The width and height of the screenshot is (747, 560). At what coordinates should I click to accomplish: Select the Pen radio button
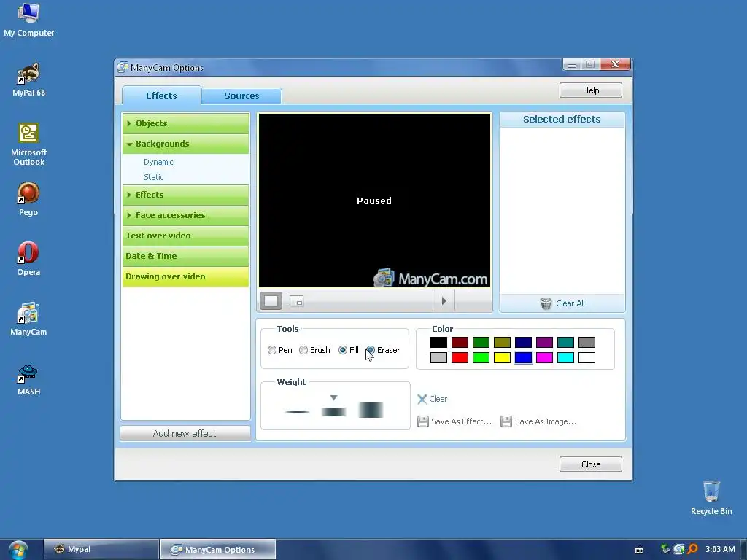pyautogui.click(x=272, y=350)
